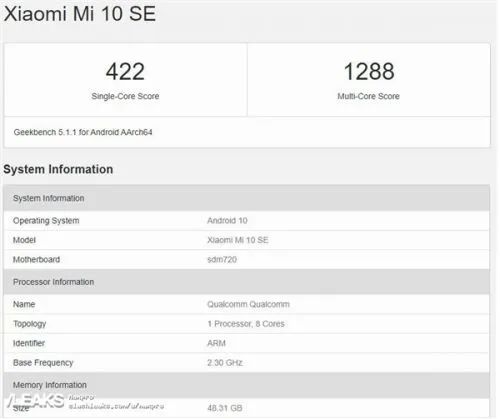Select the System Information table header row

[247, 198]
